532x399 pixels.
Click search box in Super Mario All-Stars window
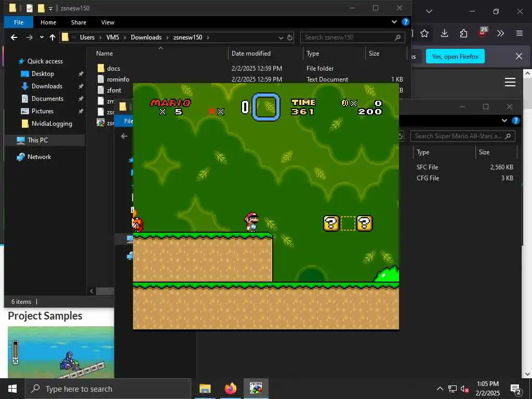click(x=463, y=136)
